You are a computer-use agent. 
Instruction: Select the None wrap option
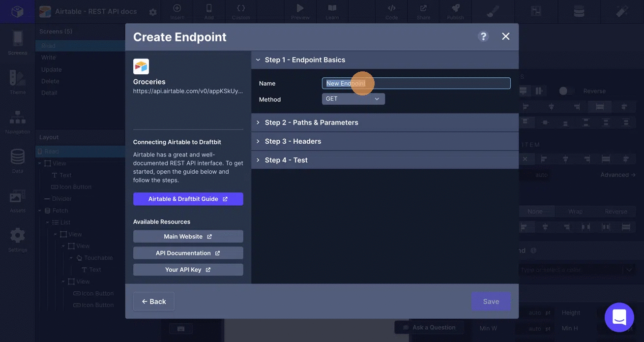click(535, 212)
